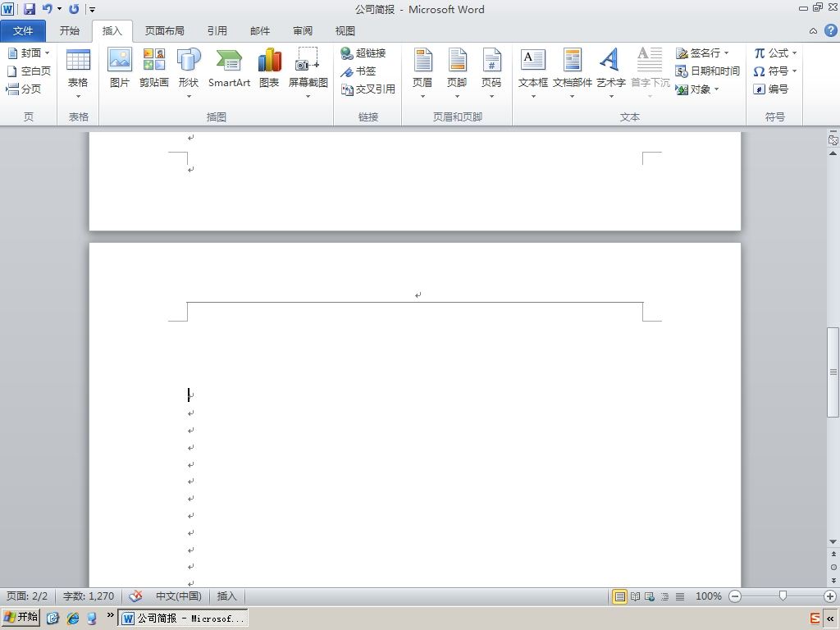Insert a picture with the 图片 icon
Image resolution: width=840 pixels, height=630 pixels.
click(x=120, y=67)
